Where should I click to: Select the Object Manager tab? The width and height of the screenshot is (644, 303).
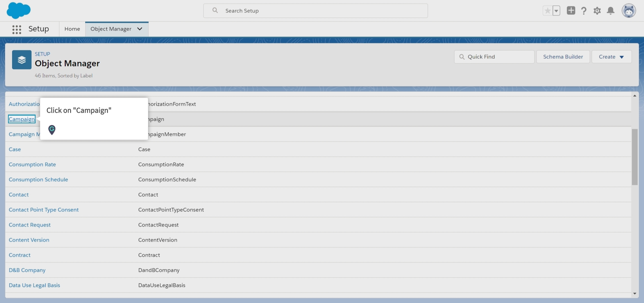tap(111, 29)
